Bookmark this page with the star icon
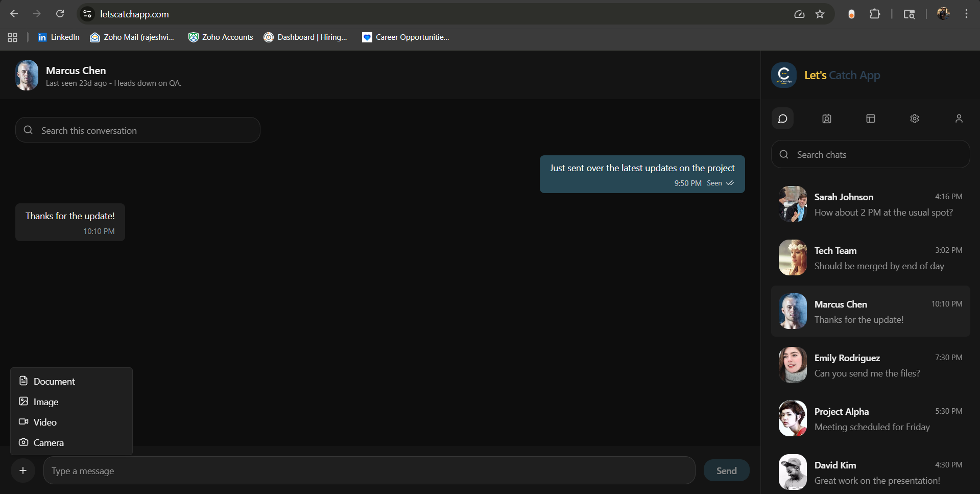The width and height of the screenshot is (980, 494). [x=820, y=14]
